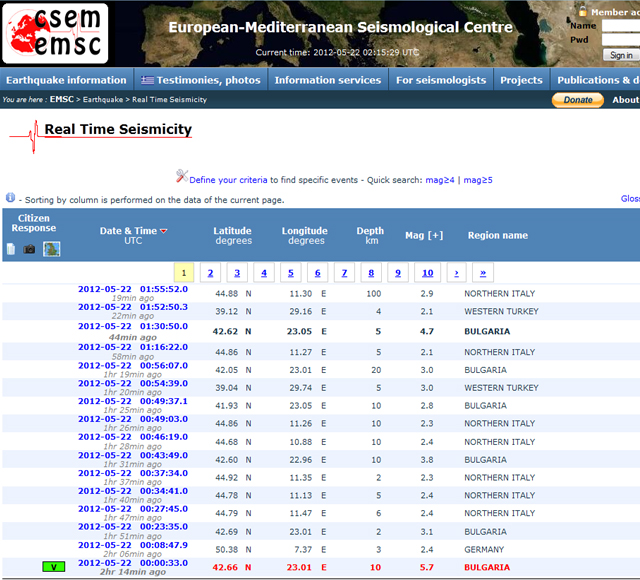Click the Name login input field

tap(620, 27)
